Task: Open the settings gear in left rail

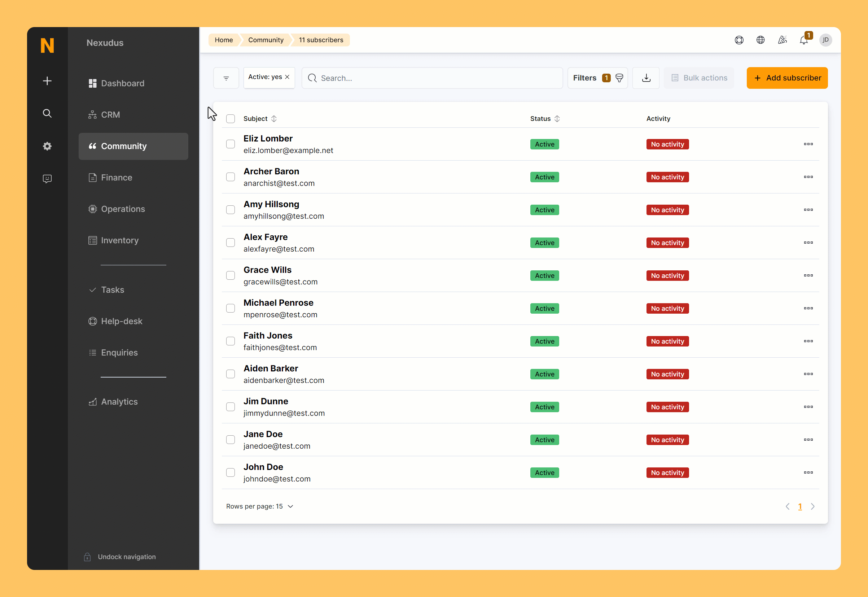Action: click(47, 146)
